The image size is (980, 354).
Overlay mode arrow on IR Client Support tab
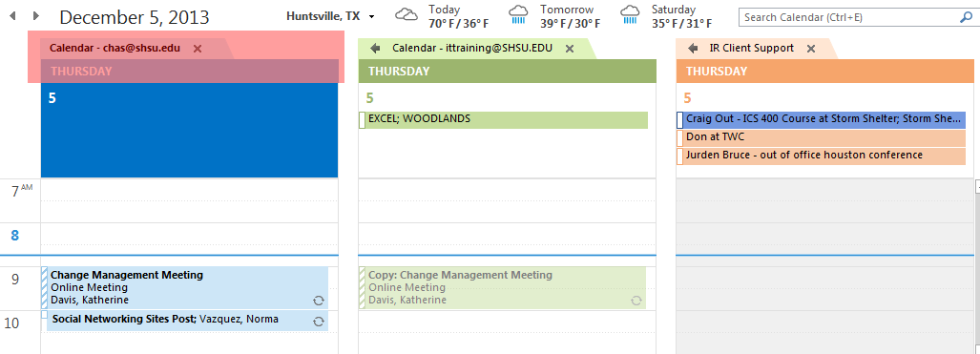click(x=693, y=48)
